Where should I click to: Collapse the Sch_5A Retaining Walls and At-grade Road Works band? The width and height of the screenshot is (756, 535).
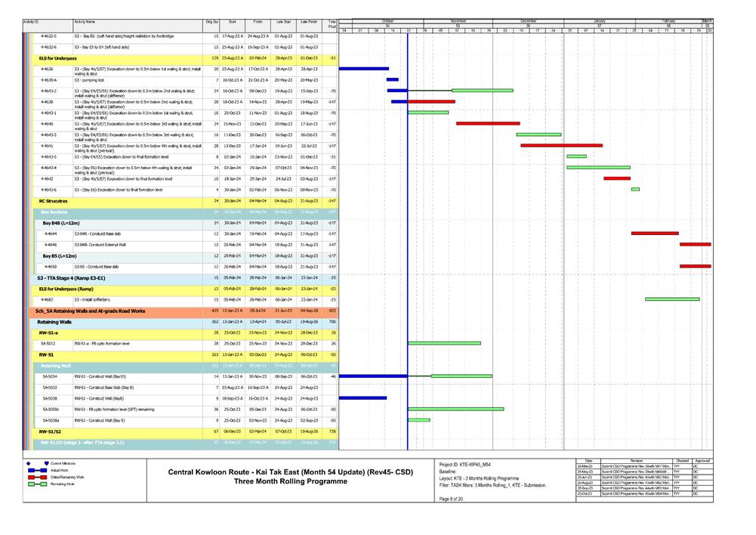pos(90,310)
